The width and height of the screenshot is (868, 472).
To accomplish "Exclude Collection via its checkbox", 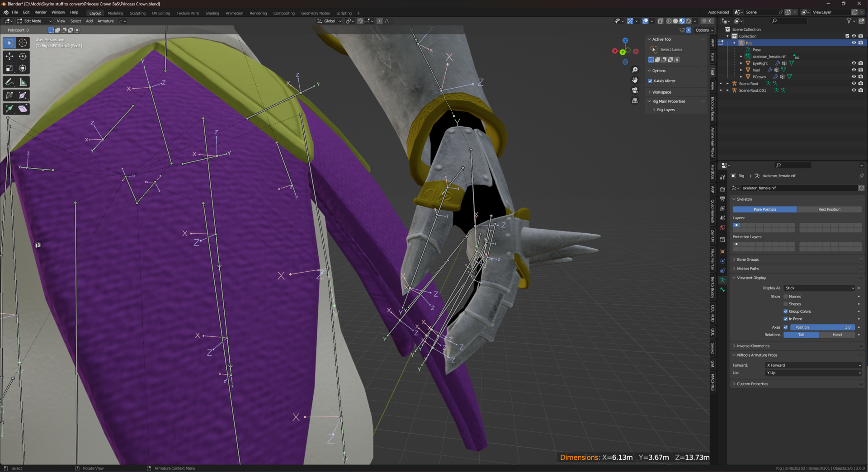I will [x=847, y=36].
